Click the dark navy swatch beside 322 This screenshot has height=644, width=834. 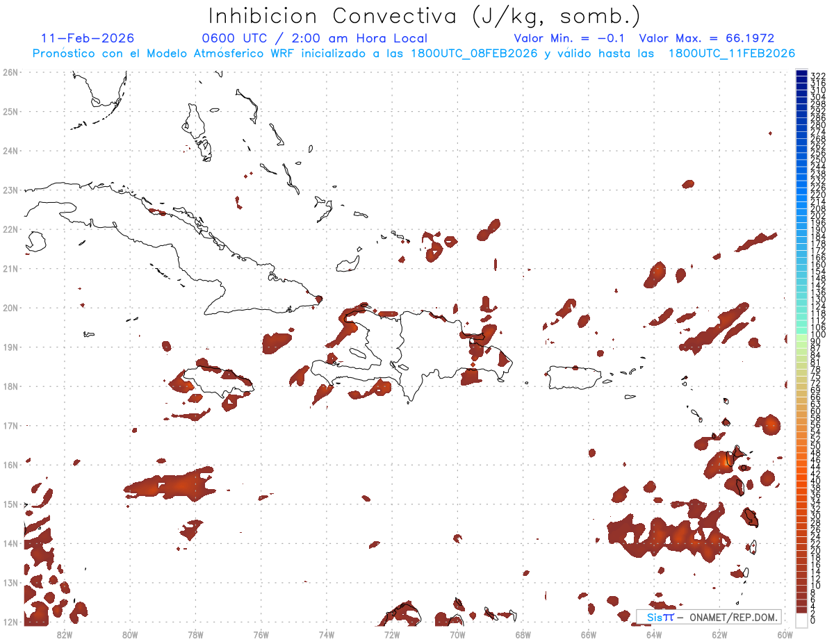tap(801, 74)
